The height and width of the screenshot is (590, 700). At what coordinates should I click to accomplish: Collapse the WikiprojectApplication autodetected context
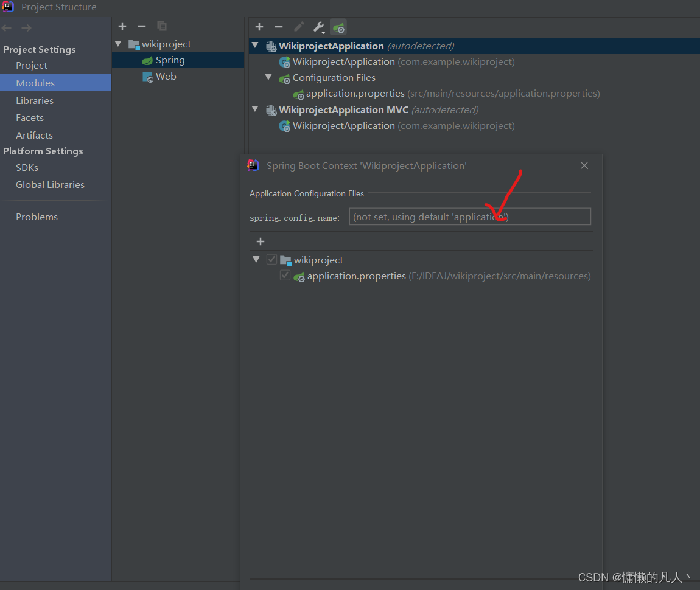tap(255, 45)
